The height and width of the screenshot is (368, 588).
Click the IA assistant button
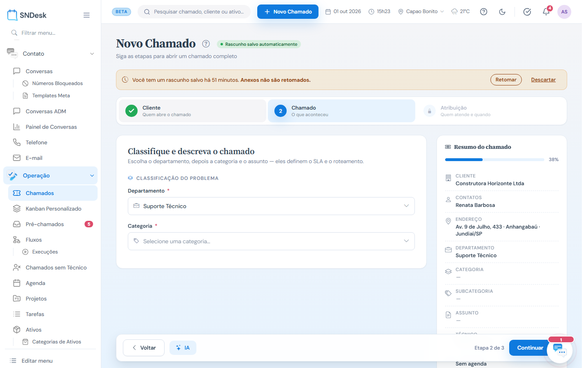tap(183, 348)
